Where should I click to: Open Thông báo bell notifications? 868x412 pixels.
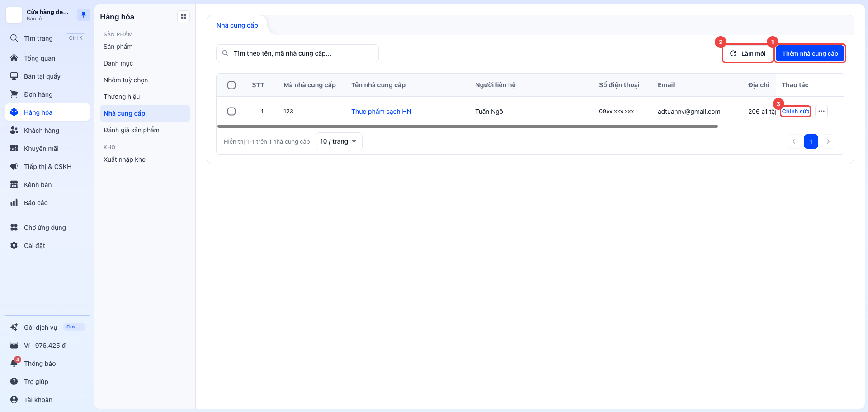click(x=14, y=363)
